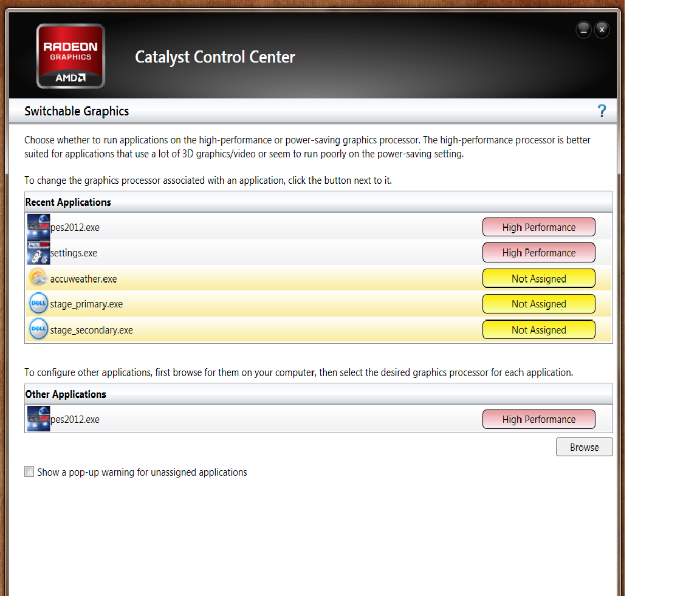Click the Dell icon beside stage_primary.exe

tap(38, 304)
